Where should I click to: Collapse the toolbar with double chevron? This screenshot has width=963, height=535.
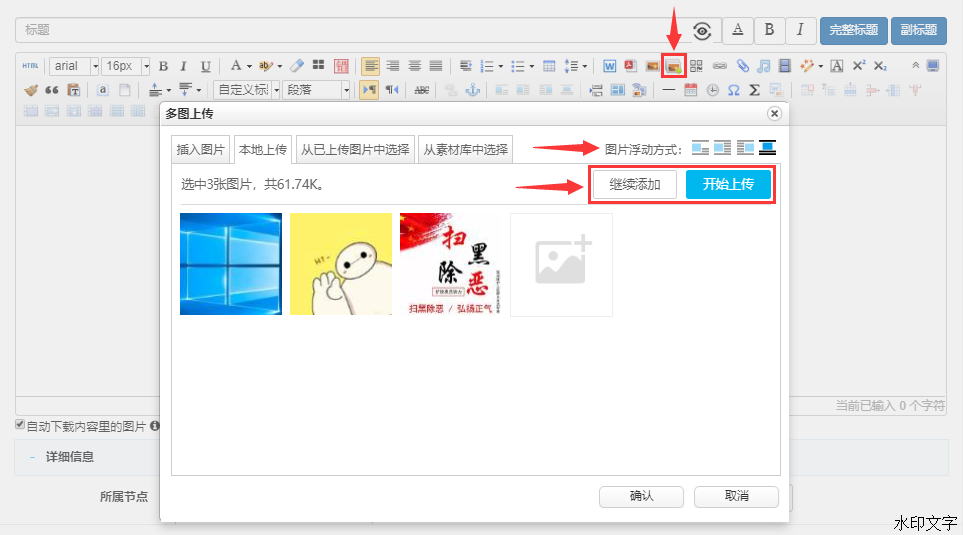pyautogui.click(x=915, y=65)
